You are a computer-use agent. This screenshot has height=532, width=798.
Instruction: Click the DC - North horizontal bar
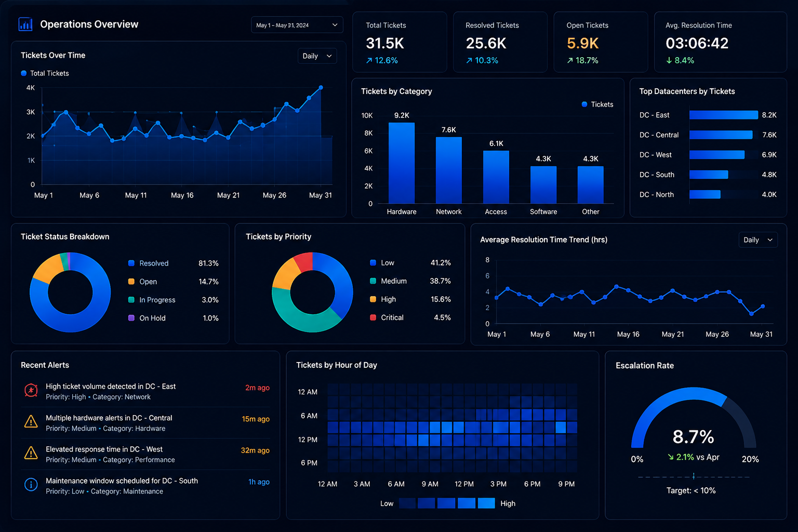coord(705,194)
